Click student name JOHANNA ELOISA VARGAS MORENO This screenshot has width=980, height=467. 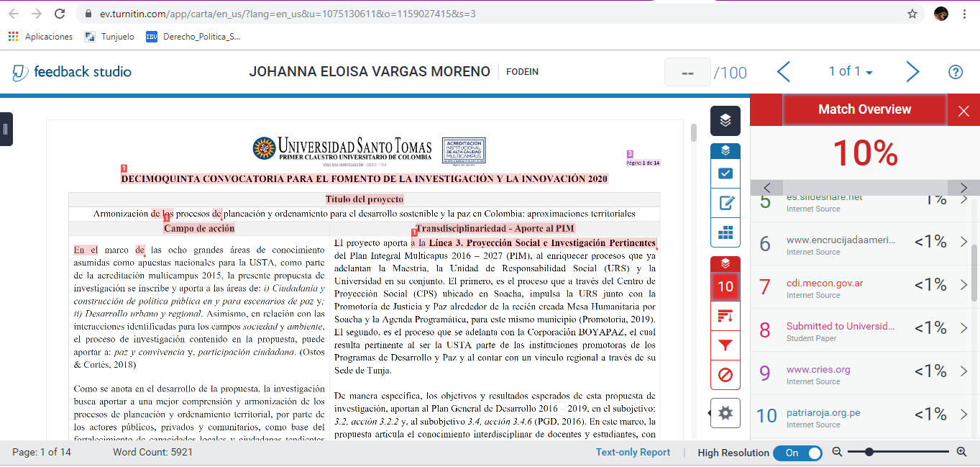(x=370, y=71)
